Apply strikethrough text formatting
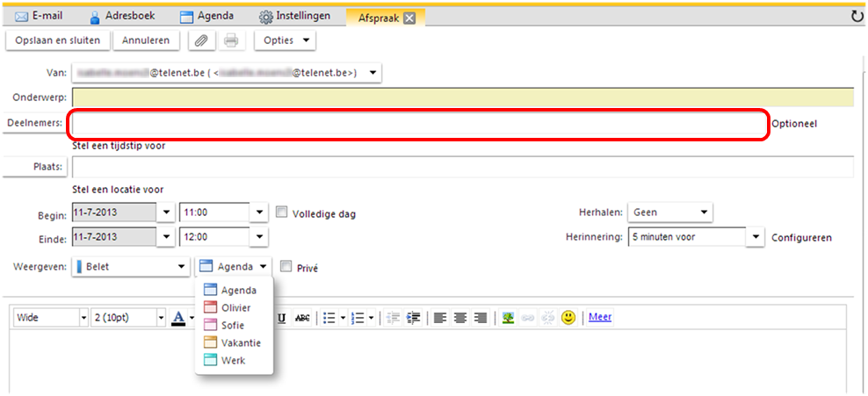 302,318
